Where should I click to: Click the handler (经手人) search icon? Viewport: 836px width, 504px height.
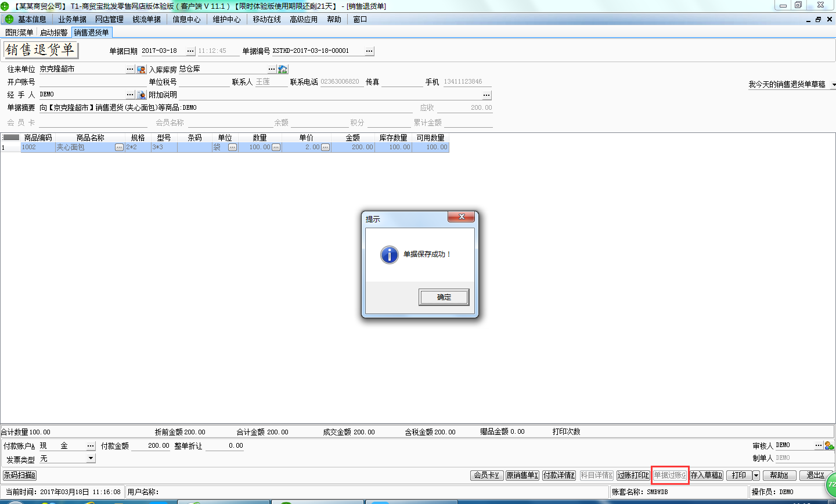pos(141,95)
